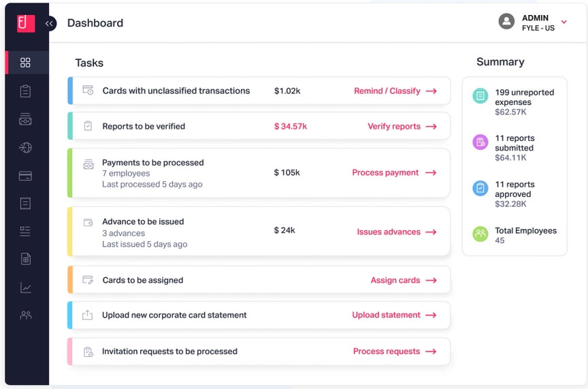This screenshot has width=588, height=389.
Task: Open the people icon in the sidebar
Action: [x=26, y=315]
